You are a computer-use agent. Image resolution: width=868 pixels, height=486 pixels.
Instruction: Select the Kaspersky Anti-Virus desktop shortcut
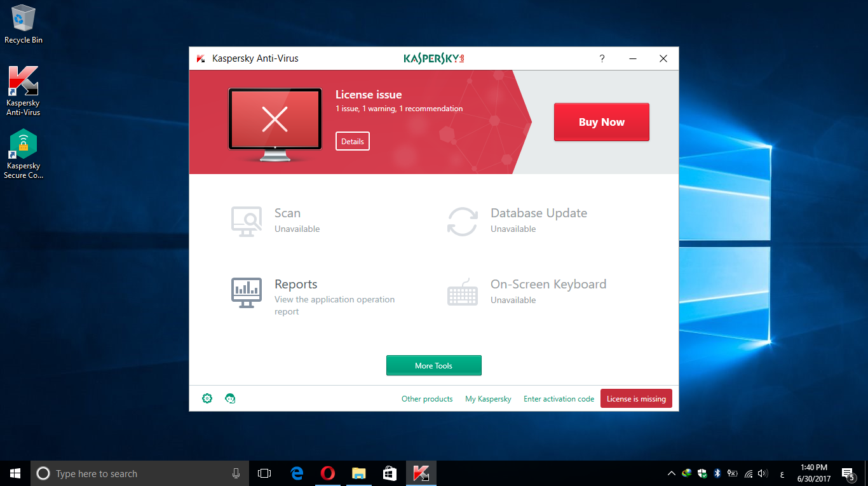pyautogui.click(x=24, y=91)
